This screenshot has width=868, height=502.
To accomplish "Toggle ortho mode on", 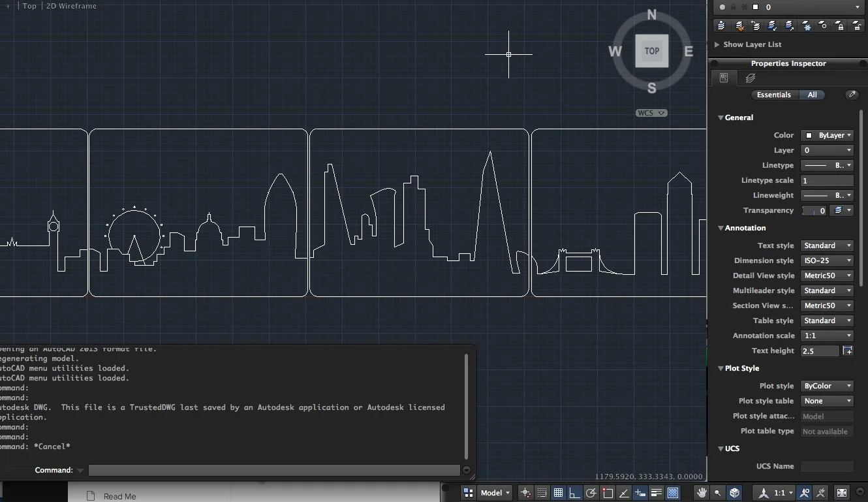I will (574, 493).
